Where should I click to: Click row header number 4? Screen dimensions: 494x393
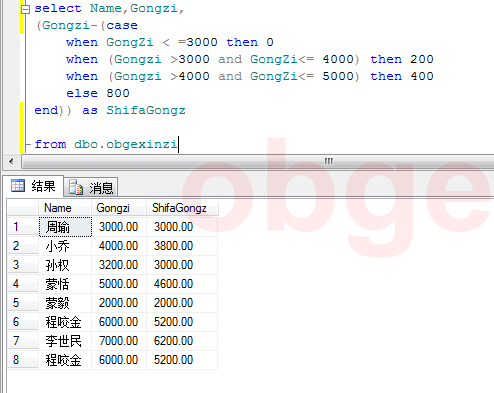click(x=23, y=284)
